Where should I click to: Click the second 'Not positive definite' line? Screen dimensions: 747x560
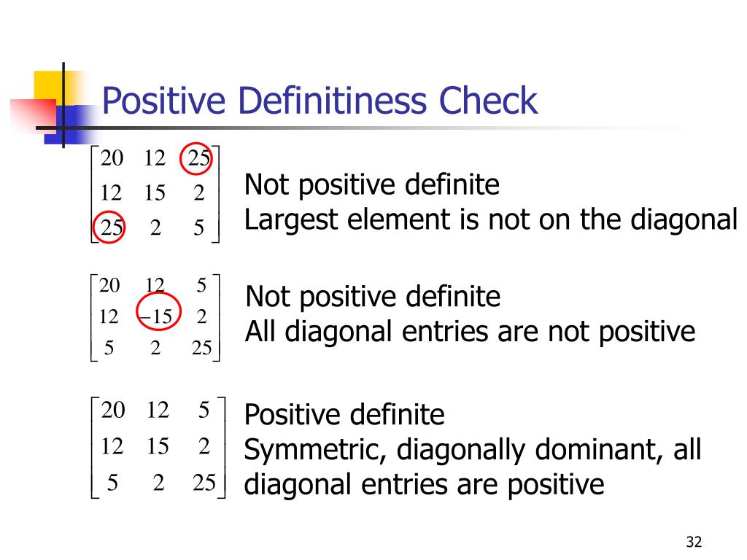tap(373, 297)
